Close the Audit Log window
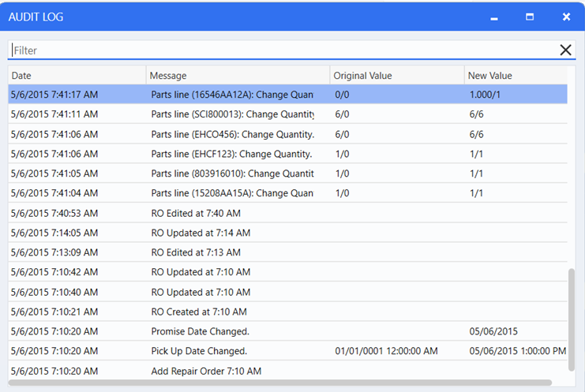The image size is (585, 392). click(x=566, y=17)
